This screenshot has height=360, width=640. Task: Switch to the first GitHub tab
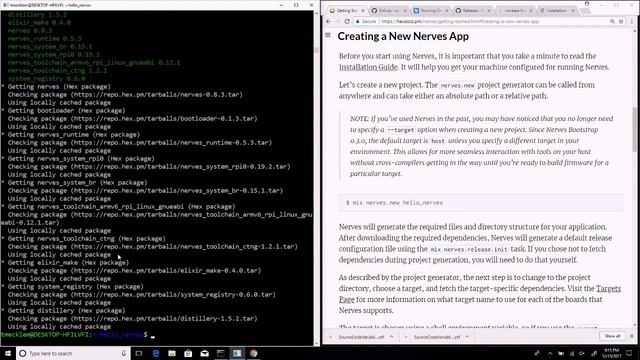pos(388,11)
